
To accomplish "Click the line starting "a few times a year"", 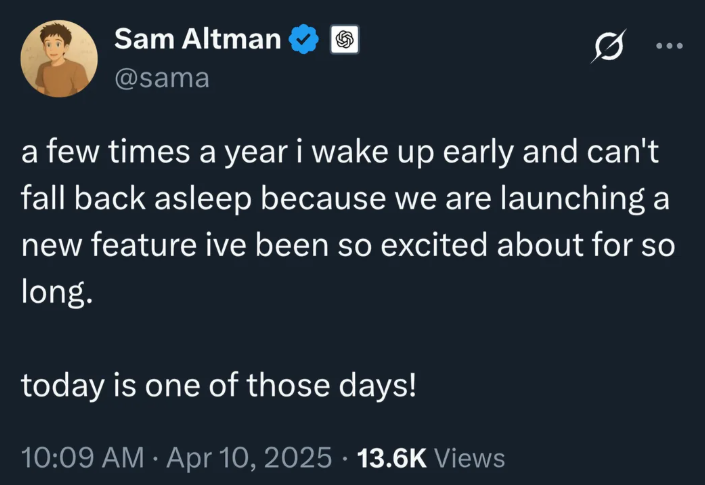I will 335,155.
